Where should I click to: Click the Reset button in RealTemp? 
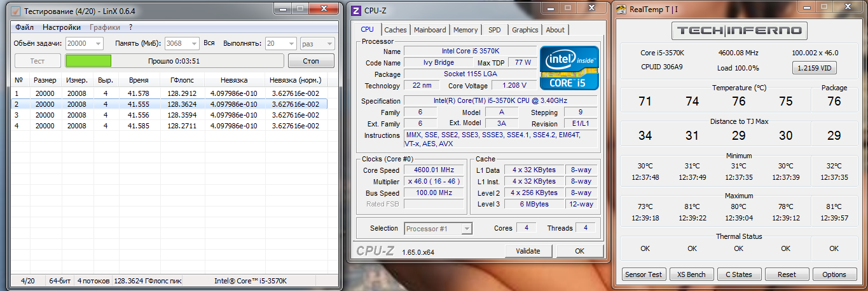[787, 274]
